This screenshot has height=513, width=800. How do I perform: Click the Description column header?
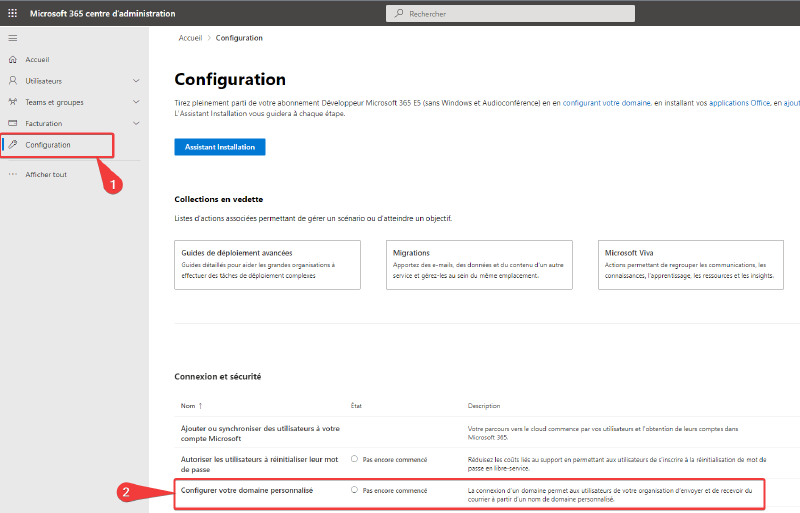[x=484, y=406]
